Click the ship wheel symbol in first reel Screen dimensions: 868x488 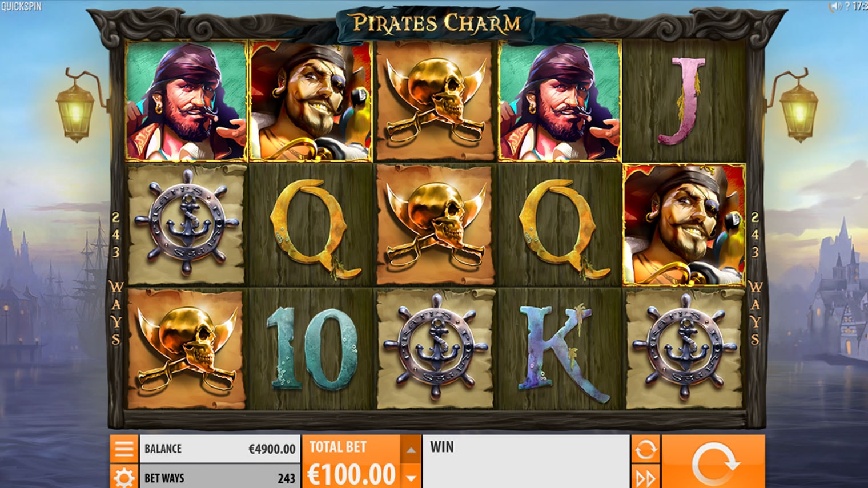coord(187,223)
